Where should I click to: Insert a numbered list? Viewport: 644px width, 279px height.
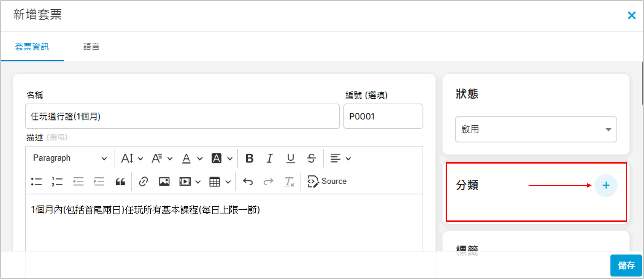click(57, 181)
